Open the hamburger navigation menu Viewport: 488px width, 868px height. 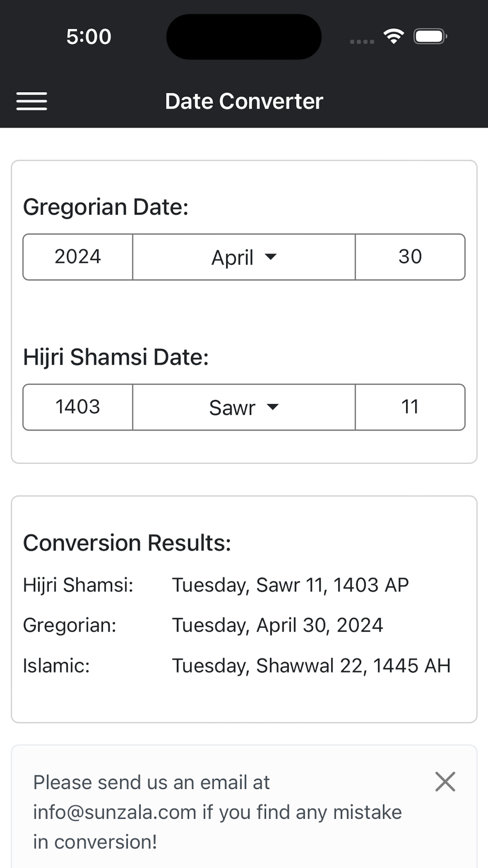coord(32,101)
